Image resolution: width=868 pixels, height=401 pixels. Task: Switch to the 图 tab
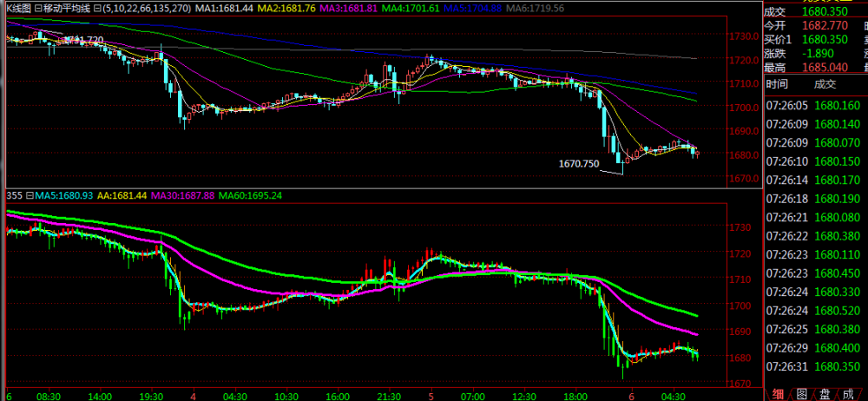coord(801,394)
